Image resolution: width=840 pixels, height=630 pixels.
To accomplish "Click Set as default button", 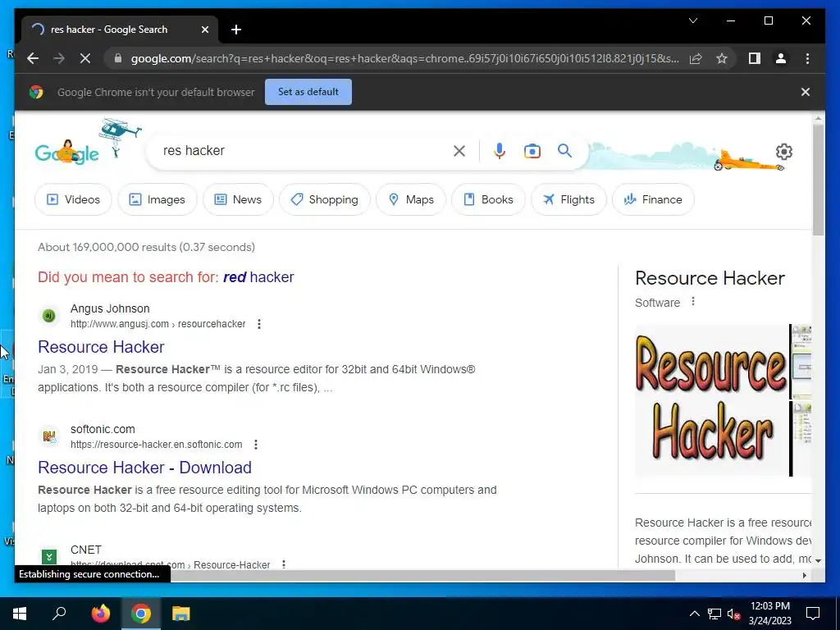I will (308, 92).
